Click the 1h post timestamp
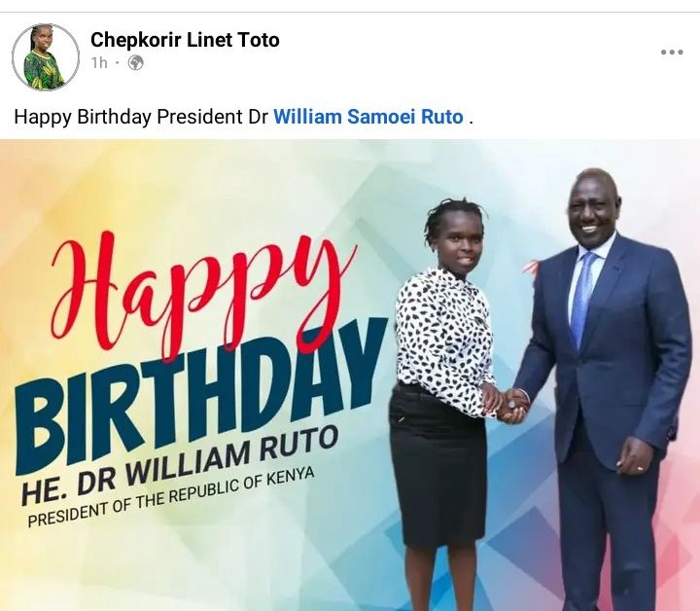 coord(99,63)
